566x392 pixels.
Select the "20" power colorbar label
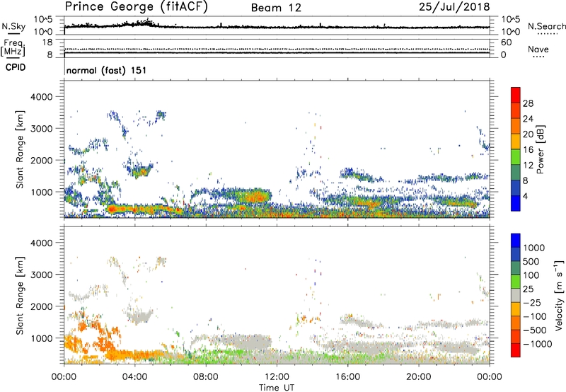coord(528,134)
